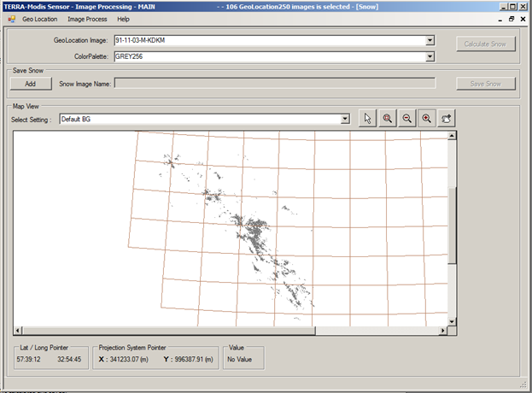Open the Image Process menu
This screenshot has width=532, height=393.
[87, 19]
